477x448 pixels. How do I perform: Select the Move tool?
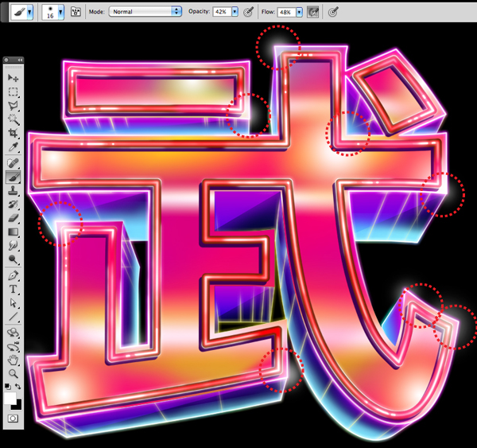click(13, 78)
